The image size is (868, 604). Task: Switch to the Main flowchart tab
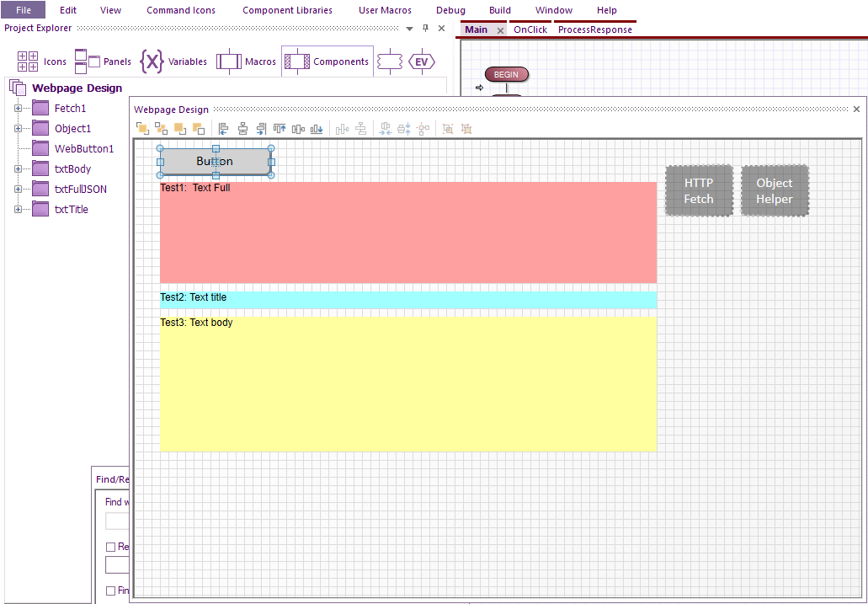point(476,30)
